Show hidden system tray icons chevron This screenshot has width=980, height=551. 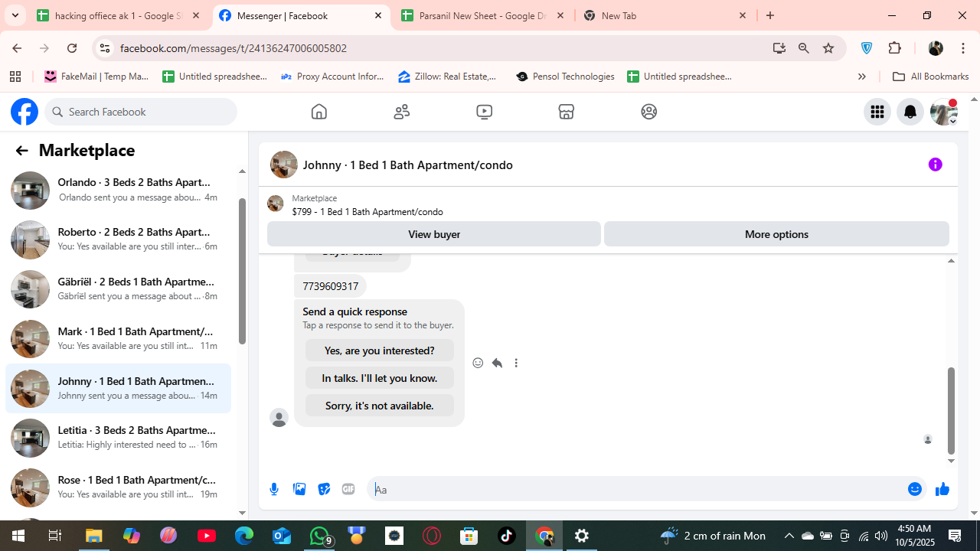[789, 536]
